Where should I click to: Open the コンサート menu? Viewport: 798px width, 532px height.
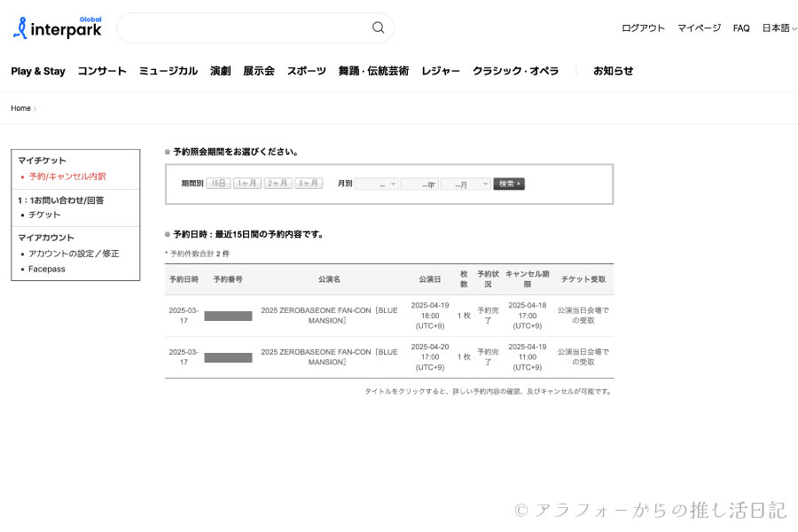[x=102, y=71]
